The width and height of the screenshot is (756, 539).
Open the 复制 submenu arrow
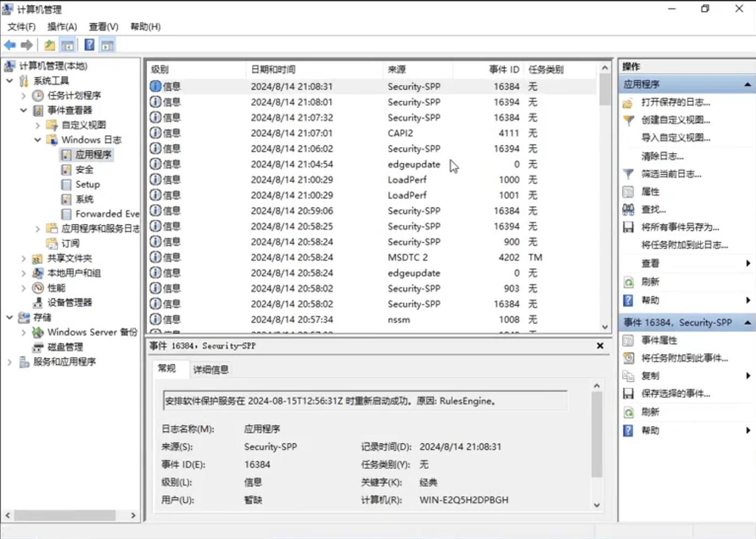[x=748, y=376]
